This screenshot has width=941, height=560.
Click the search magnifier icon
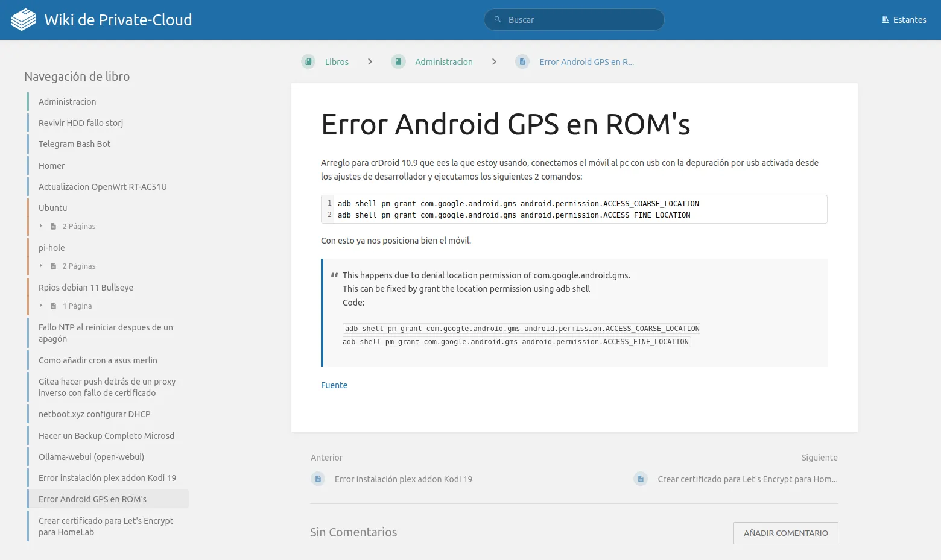pos(498,20)
